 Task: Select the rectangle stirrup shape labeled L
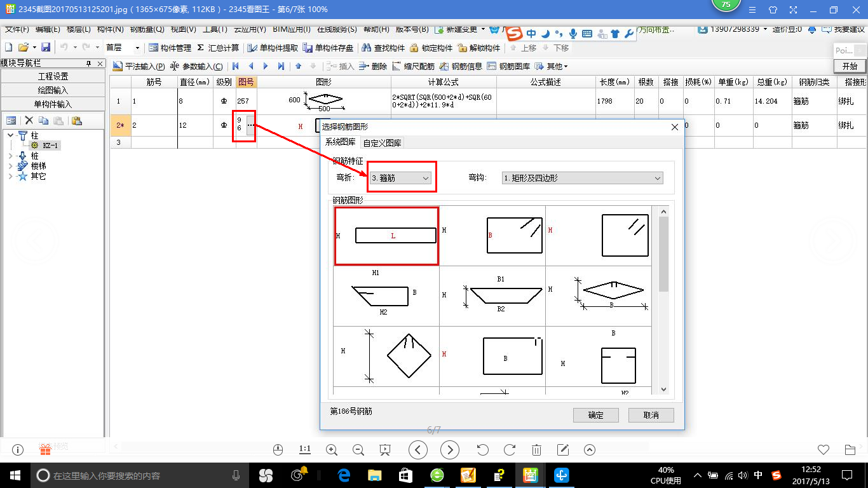[386, 236]
